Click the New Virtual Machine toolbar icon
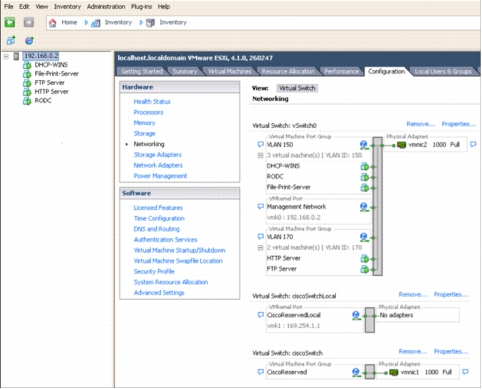This screenshot has height=390, width=482. pos(11,41)
